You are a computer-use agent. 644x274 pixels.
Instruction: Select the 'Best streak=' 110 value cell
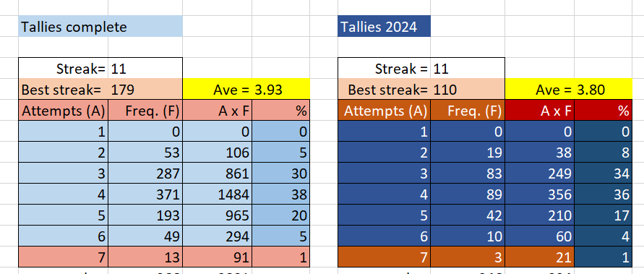pyautogui.click(x=468, y=89)
